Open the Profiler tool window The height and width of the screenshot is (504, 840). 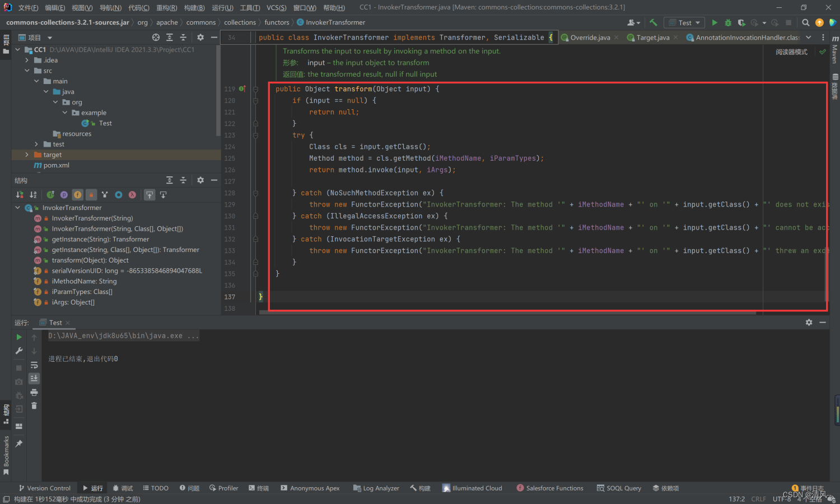point(224,488)
